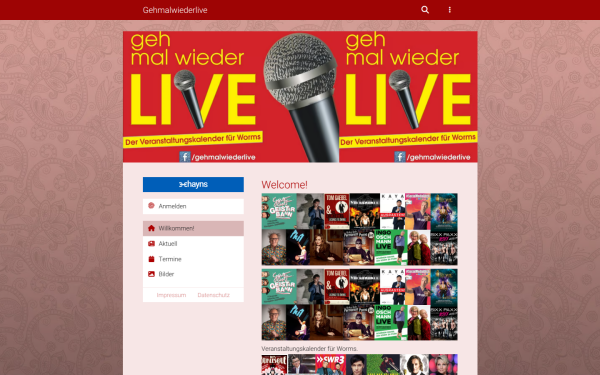Open the three-dot overflow menu
Screen dimensions: 600x375
pos(450,10)
